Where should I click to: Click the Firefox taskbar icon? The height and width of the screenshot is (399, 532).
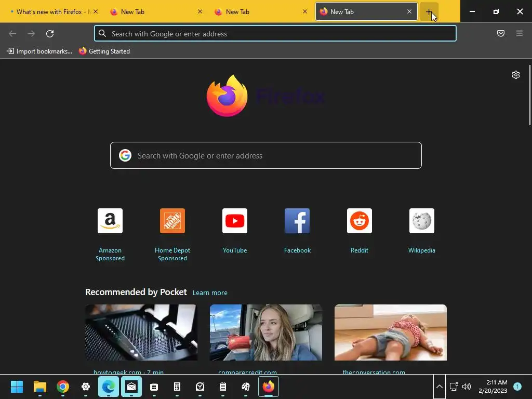tap(269, 387)
